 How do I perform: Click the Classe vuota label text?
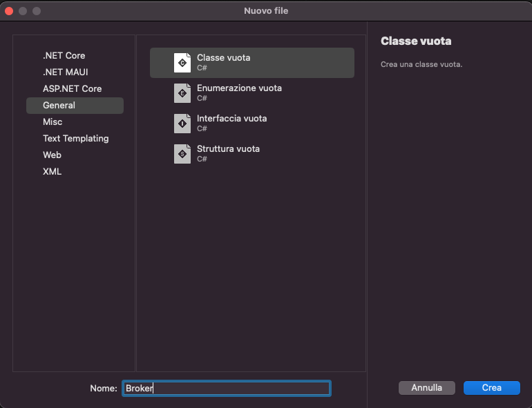(x=224, y=58)
